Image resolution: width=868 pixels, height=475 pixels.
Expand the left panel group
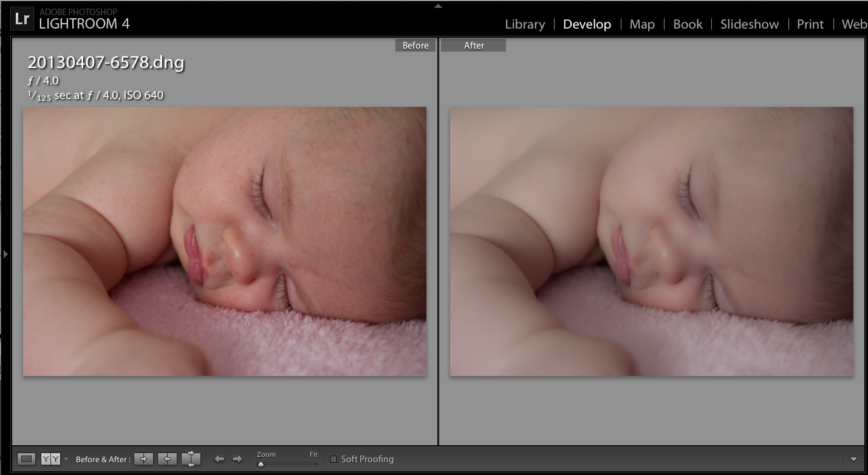point(5,254)
